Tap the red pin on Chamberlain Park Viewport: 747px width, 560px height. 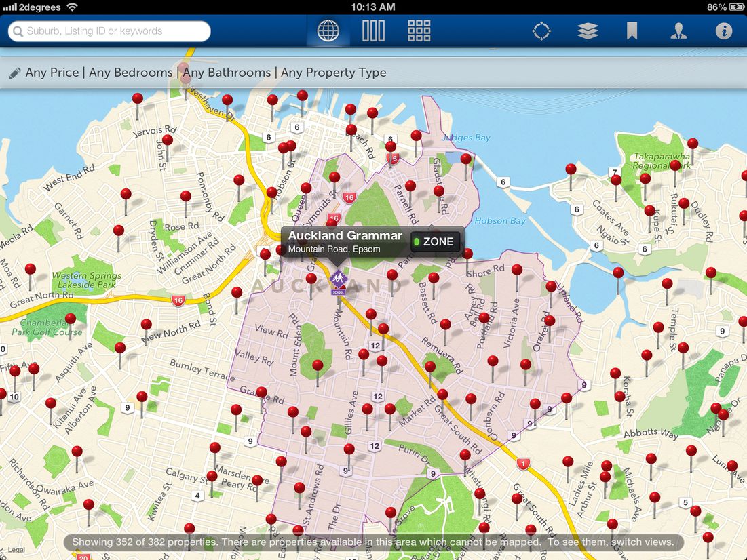coord(70,318)
